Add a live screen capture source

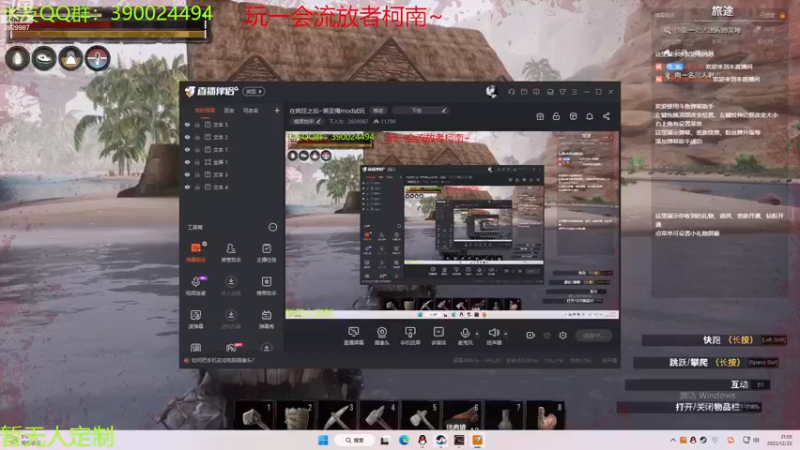pos(354,336)
